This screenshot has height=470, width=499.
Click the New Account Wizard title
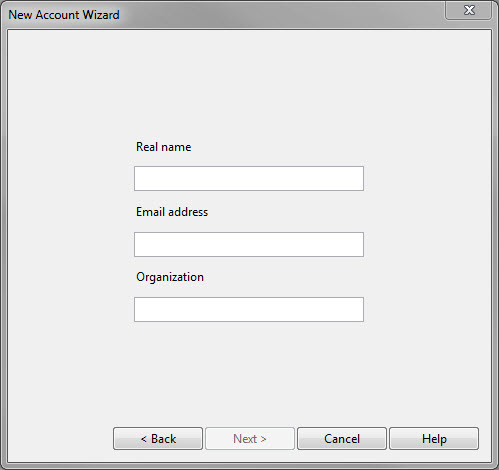(64, 15)
